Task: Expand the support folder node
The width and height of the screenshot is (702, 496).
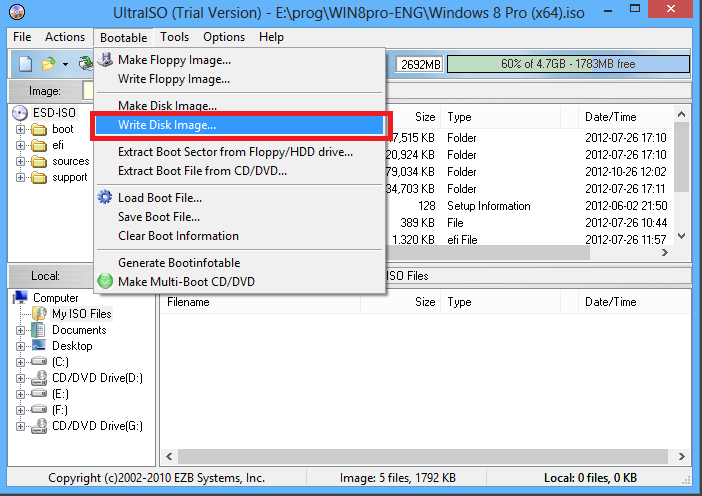Action: pos(20,178)
